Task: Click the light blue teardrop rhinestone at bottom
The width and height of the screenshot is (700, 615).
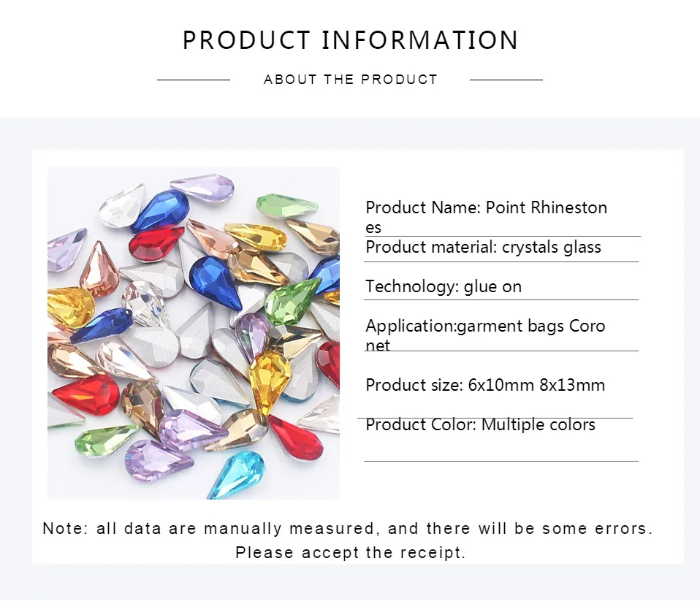Action: [237, 474]
